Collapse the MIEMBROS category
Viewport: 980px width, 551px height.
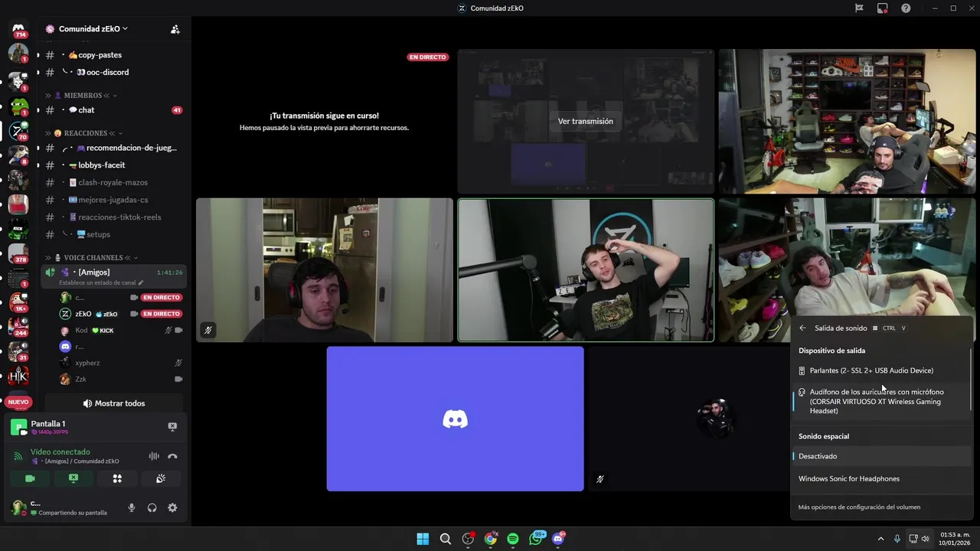coord(83,96)
